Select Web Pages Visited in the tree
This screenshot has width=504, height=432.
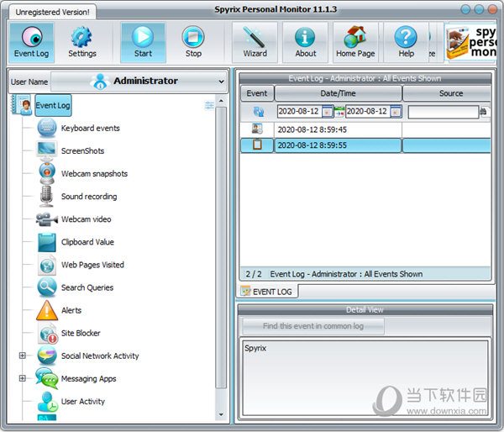click(92, 265)
